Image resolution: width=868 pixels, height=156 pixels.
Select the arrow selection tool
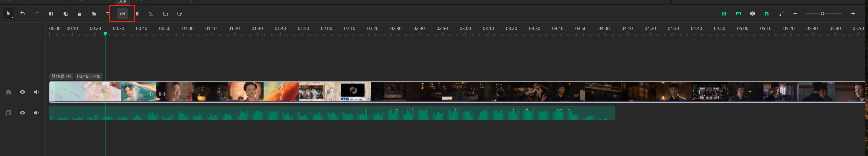point(8,14)
